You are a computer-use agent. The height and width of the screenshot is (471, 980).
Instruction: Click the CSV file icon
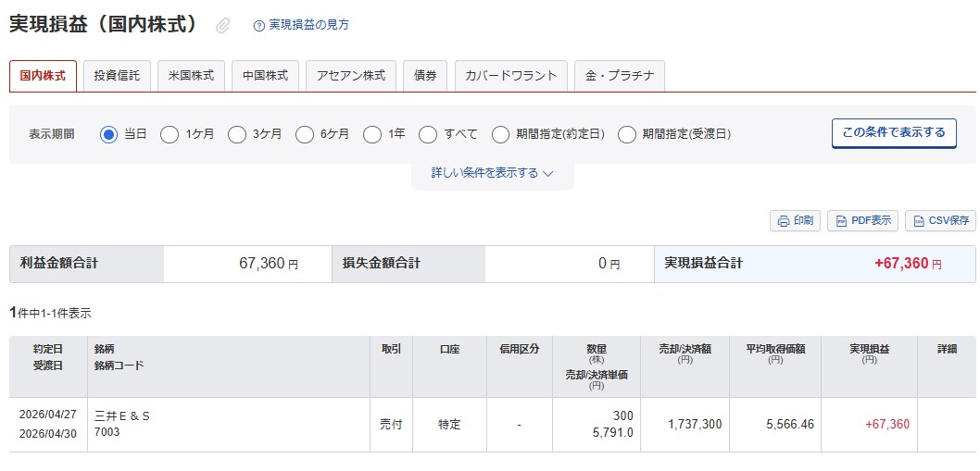pos(919,221)
